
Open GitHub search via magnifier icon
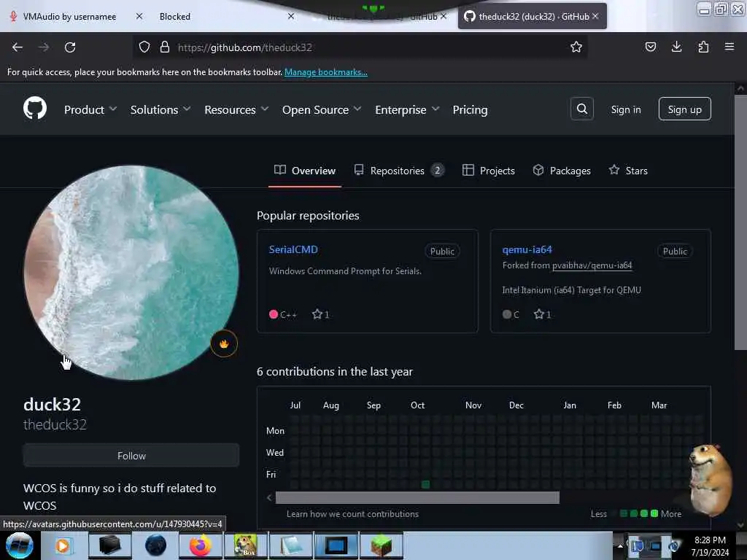[x=581, y=109]
